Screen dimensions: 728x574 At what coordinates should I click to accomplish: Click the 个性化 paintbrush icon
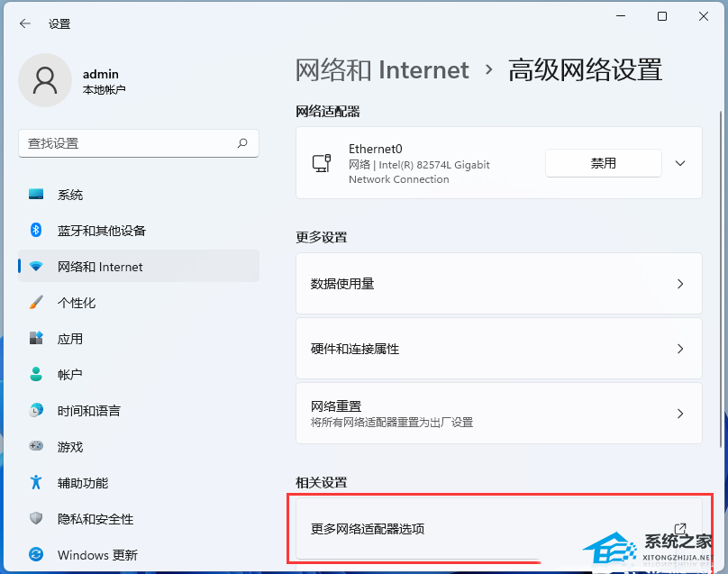point(36,303)
